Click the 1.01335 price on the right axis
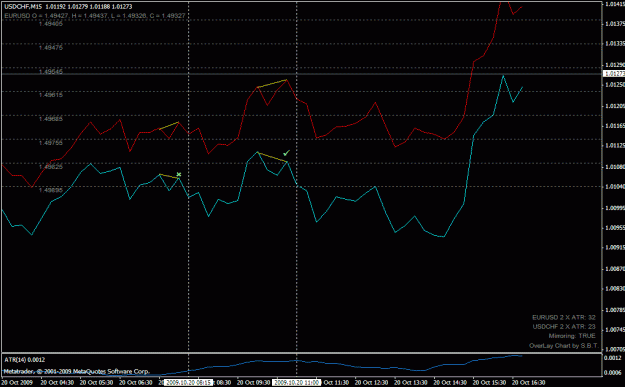The height and width of the screenshot is (387, 625). [x=615, y=43]
